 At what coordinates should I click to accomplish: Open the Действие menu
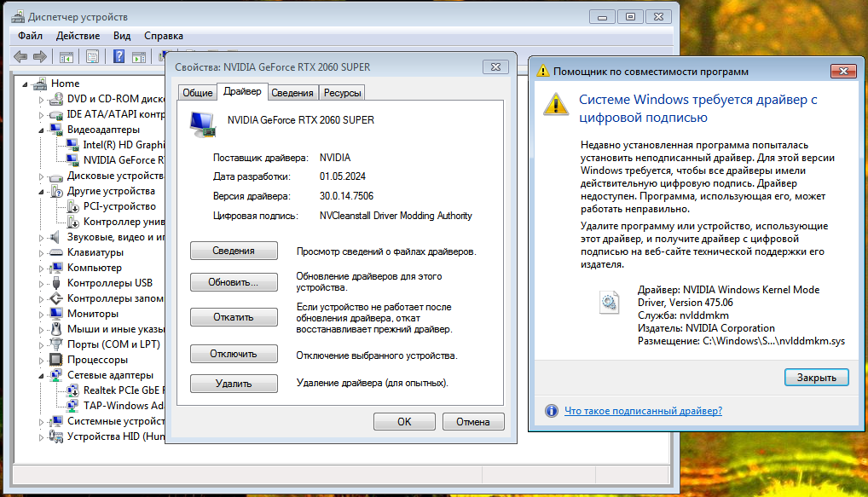(x=78, y=36)
